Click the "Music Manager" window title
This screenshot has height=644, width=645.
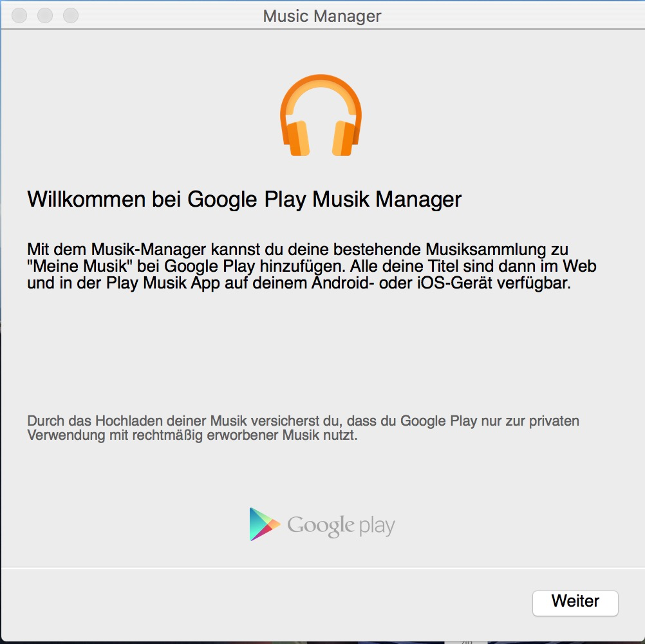point(322,16)
